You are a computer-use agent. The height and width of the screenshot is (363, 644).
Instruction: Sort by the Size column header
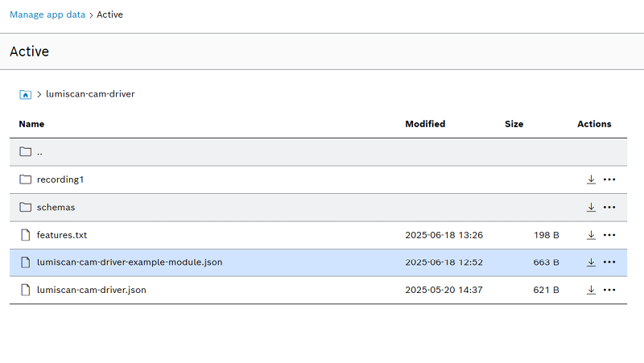pyautogui.click(x=514, y=124)
